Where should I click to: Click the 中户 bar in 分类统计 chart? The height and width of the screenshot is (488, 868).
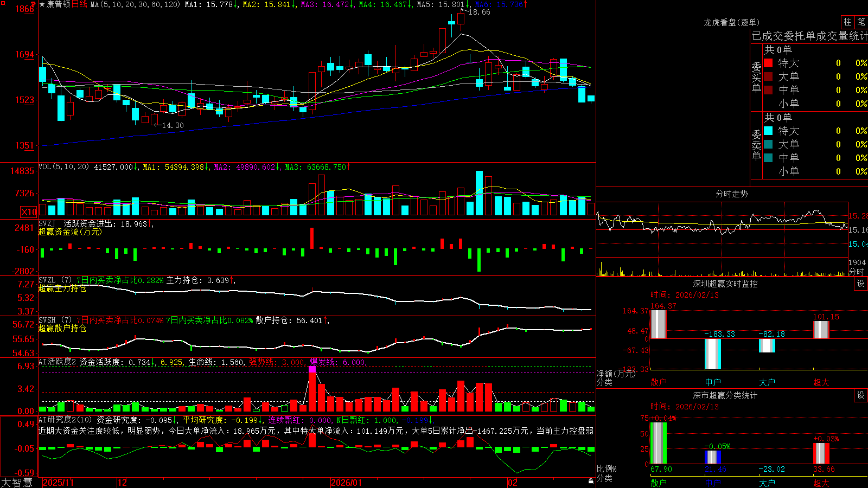713,457
